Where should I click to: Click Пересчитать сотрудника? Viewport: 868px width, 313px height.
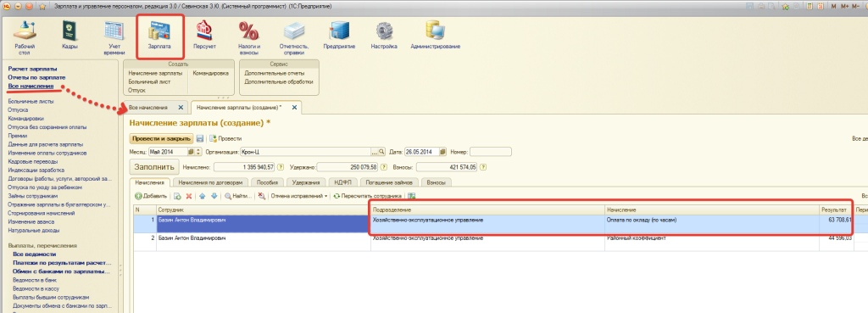pyautogui.click(x=368, y=196)
